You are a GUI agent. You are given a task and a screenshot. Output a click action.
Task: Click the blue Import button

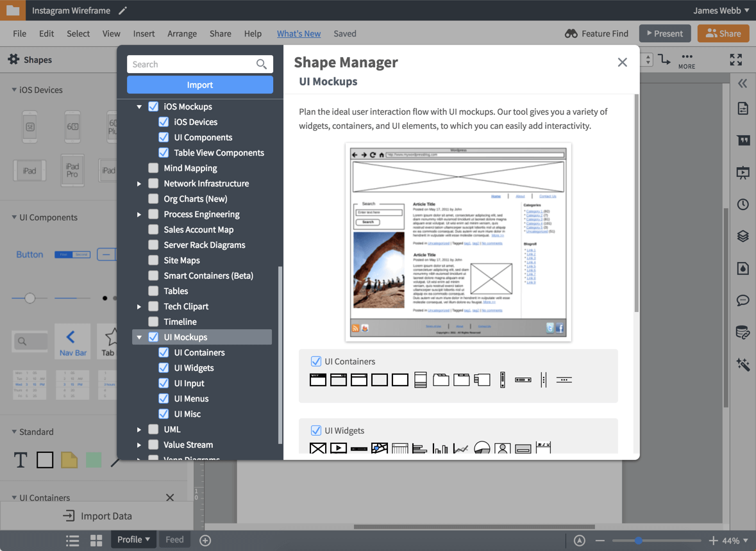click(x=200, y=85)
